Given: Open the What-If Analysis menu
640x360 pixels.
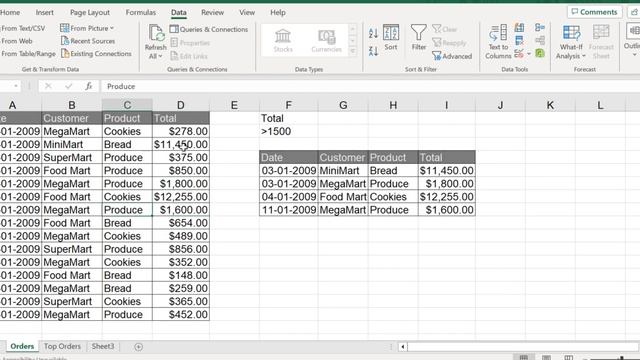Looking at the screenshot, I should coord(571,42).
